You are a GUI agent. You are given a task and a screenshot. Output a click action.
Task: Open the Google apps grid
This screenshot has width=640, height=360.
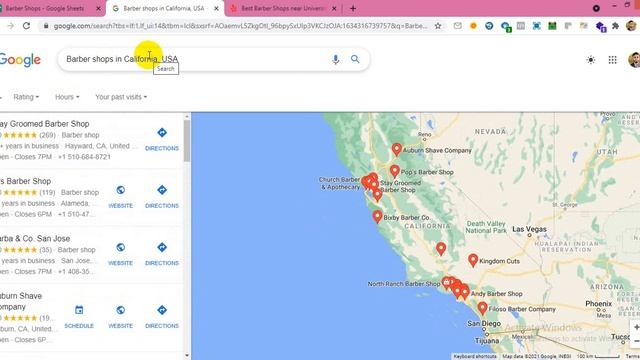612,60
